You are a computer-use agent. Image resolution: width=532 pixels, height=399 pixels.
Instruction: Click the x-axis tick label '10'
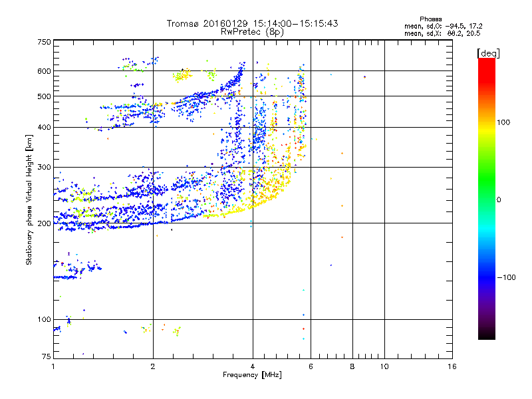point(384,366)
